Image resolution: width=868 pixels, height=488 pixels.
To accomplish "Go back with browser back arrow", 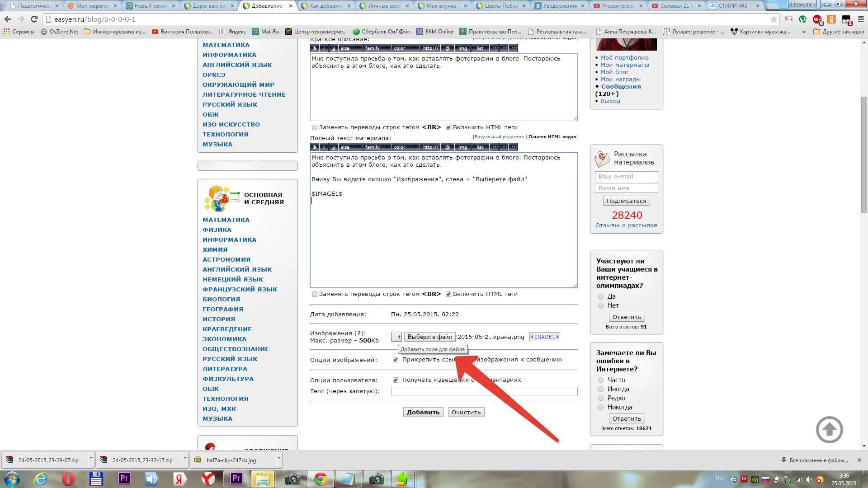I will point(8,19).
